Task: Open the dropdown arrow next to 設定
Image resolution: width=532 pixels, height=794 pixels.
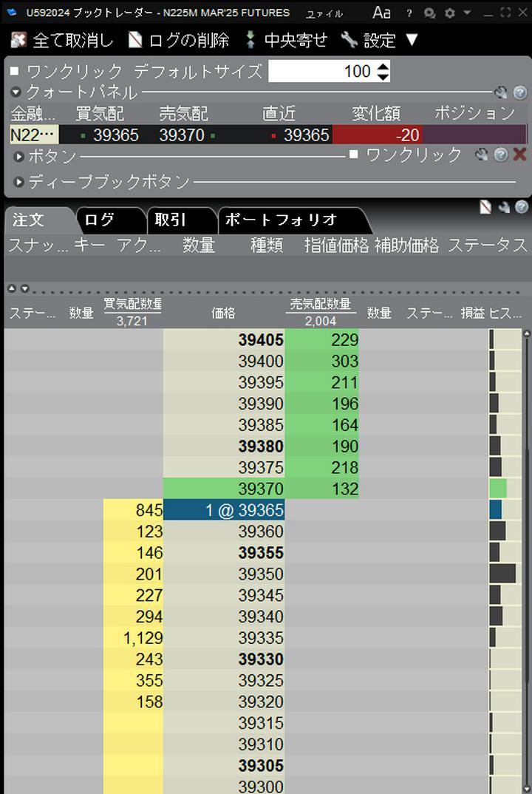Action: (x=412, y=40)
